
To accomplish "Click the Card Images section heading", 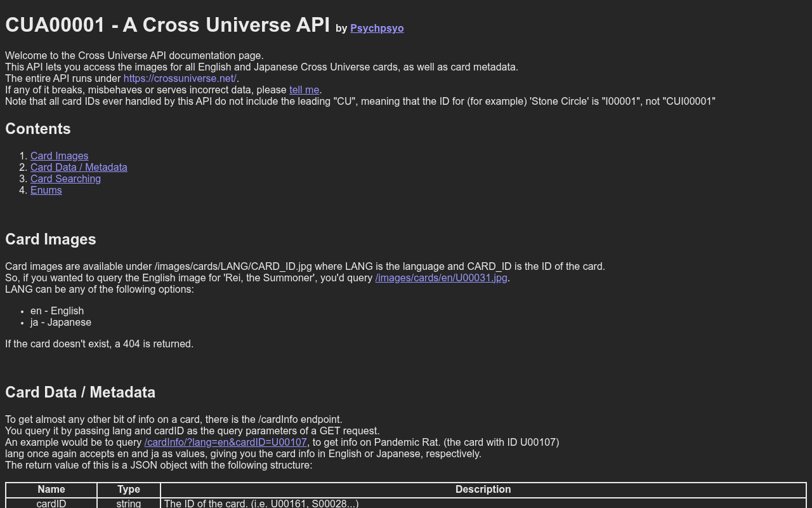I will (x=51, y=239).
